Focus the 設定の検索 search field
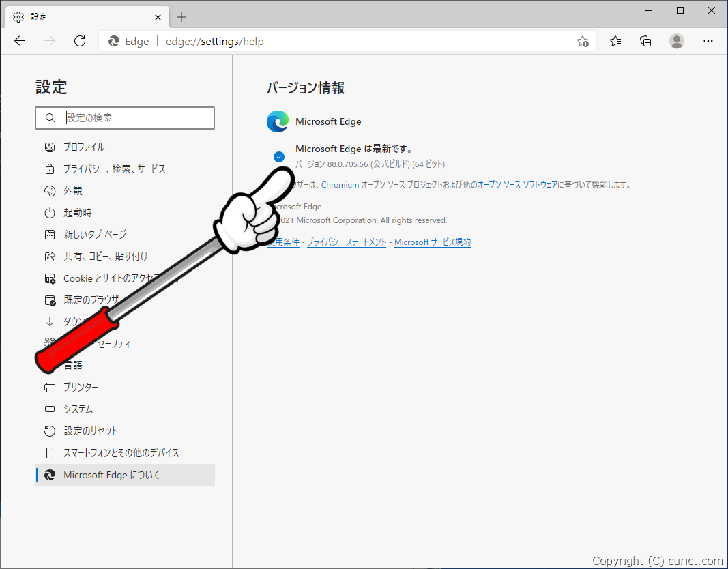The width and height of the screenshot is (728, 569). pos(125,118)
